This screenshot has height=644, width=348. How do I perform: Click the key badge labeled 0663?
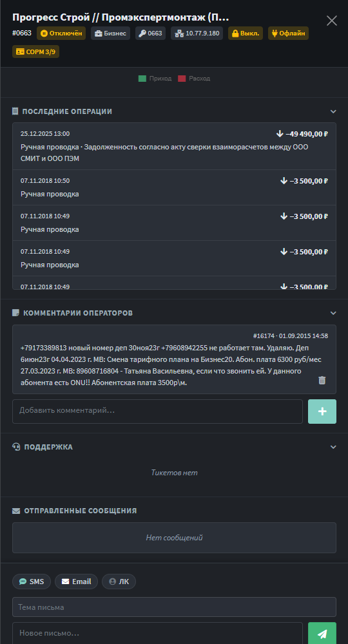(150, 33)
